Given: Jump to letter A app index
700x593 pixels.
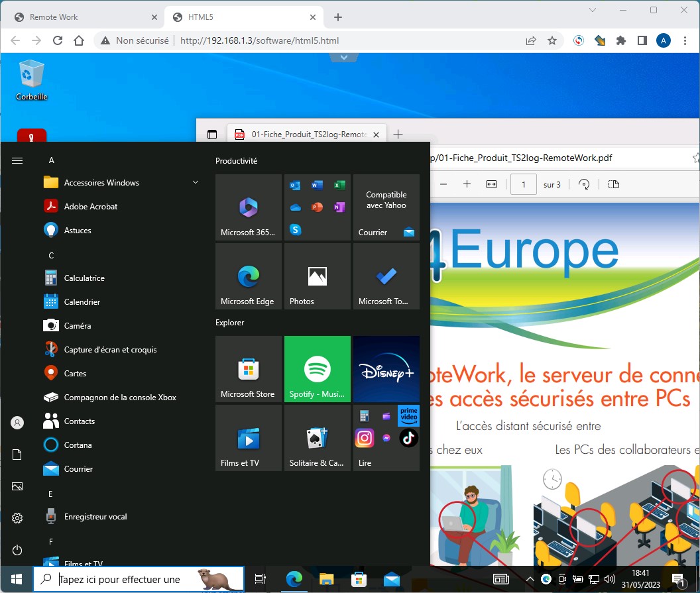Looking at the screenshot, I should click(x=51, y=160).
